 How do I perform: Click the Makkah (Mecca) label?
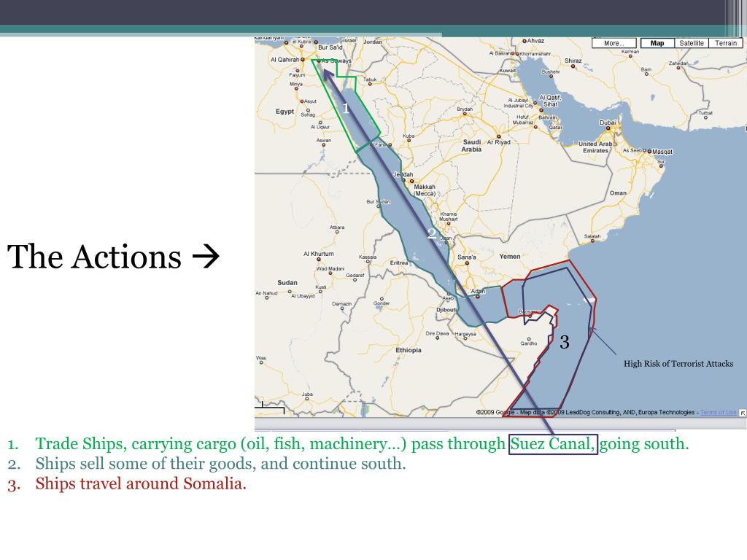click(425, 190)
